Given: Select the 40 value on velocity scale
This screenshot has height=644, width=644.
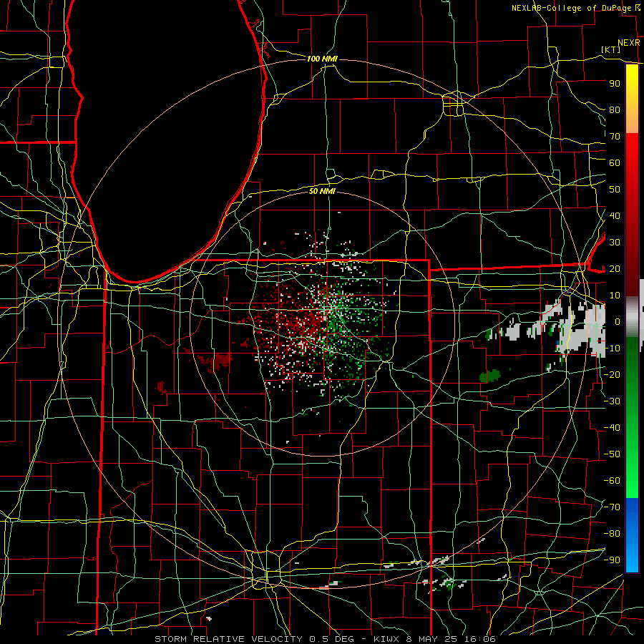Looking at the screenshot, I should click(x=615, y=215).
